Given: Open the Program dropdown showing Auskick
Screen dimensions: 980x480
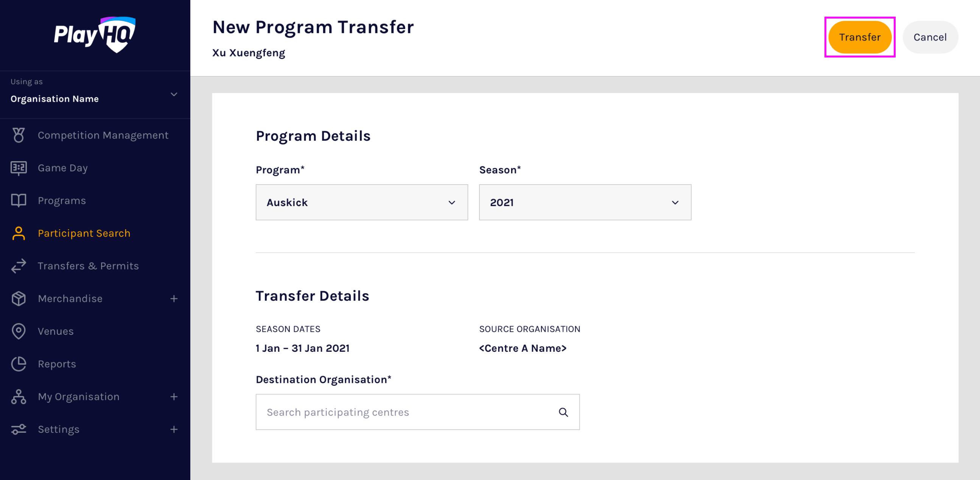Looking at the screenshot, I should (361, 202).
